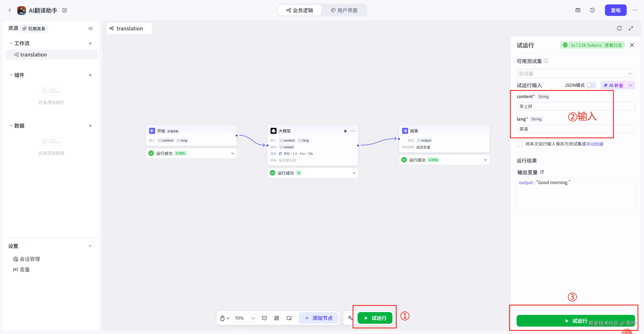Expand canvas with the fullscreen arrows icon
The width and height of the screenshot is (644, 334).
pos(631,28)
